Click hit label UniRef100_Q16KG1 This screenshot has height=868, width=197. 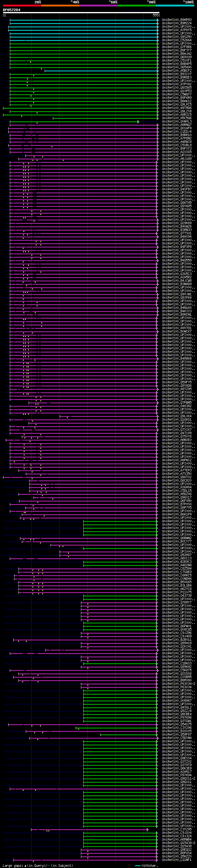(x=176, y=419)
